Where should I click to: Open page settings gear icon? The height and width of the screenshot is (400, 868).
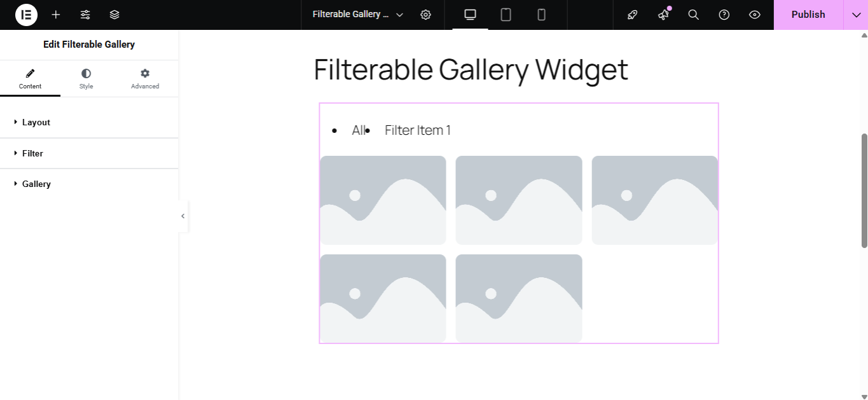[x=426, y=15]
